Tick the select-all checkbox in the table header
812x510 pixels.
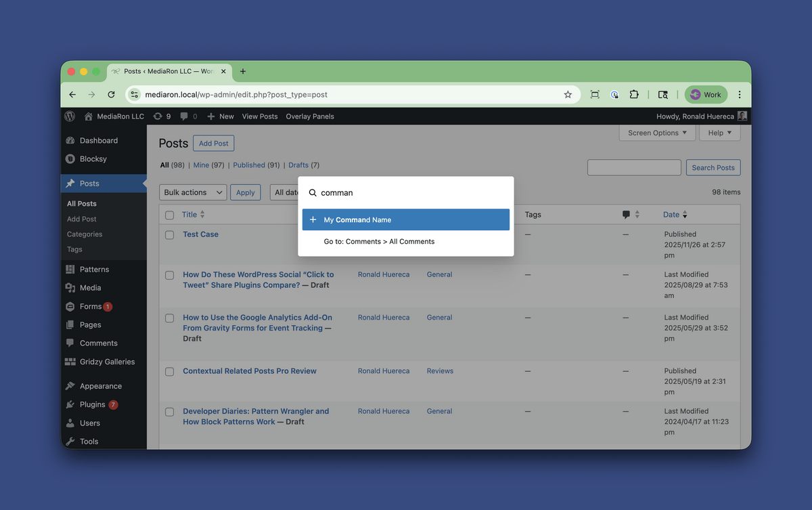[170, 215]
